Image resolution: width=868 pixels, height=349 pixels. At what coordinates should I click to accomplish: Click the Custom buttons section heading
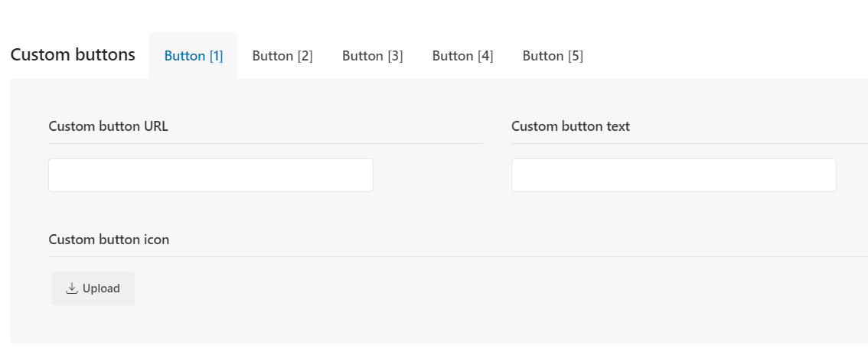click(x=73, y=55)
